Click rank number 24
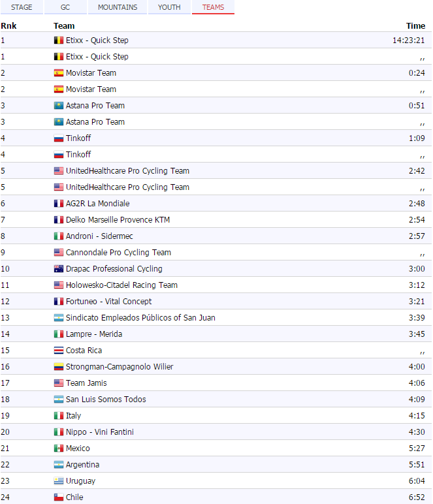Image resolution: width=433 pixels, height=504 pixels. 5,497
